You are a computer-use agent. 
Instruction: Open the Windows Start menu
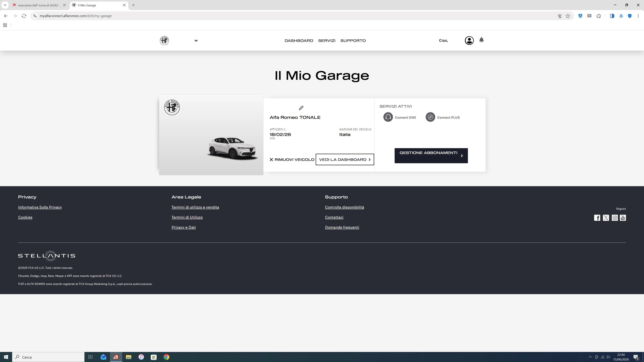click(6, 357)
